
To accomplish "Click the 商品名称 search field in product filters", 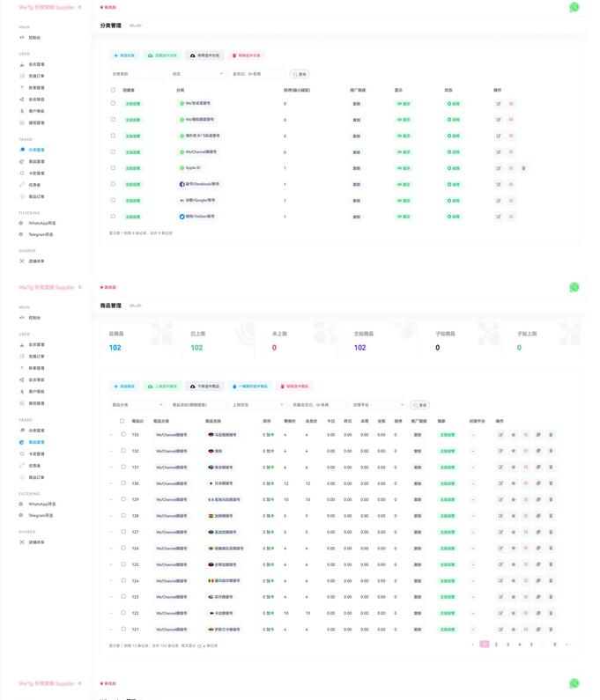I will [x=197, y=405].
